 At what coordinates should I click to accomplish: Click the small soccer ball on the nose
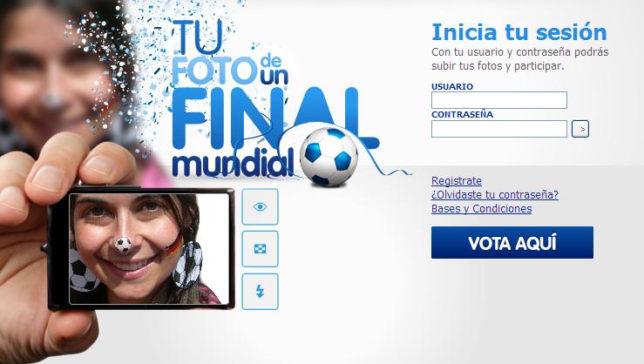(122, 245)
